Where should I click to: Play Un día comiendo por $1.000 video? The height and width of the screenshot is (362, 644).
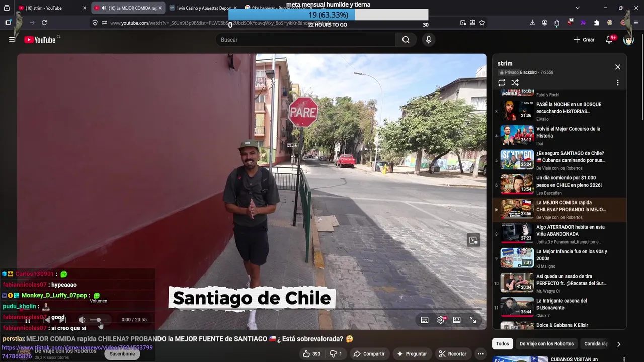pos(559,185)
